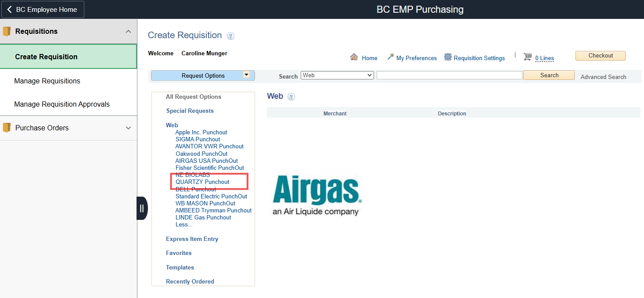Open help for Create Requisition heading
Screen dimensions: 644x298
point(231,36)
